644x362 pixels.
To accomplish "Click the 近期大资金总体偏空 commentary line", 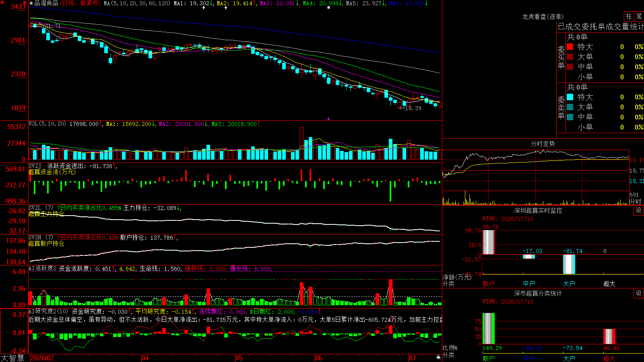I will pyautogui.click(x=235, y=319).
